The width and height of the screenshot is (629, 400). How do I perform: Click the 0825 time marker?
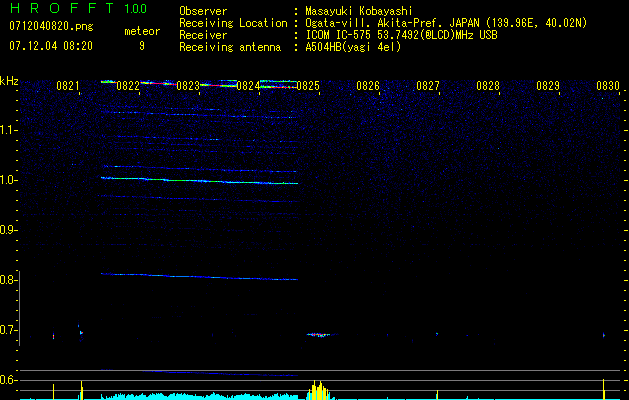308,86
